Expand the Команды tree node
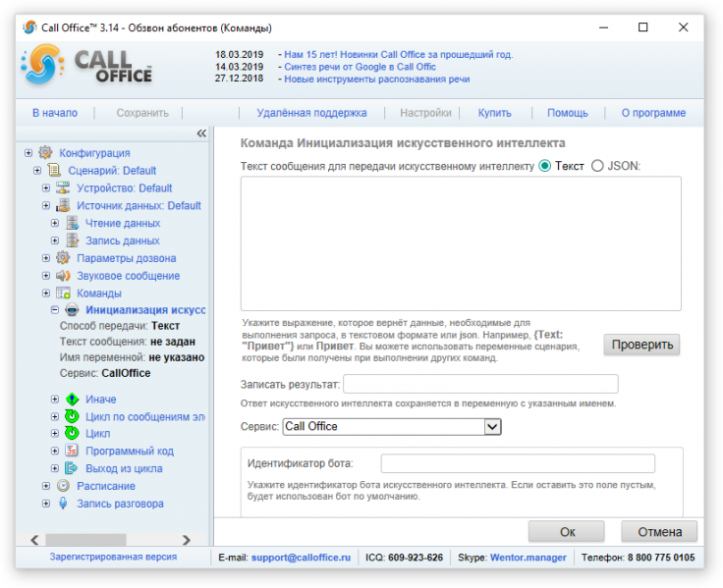Image resolution: width=723 pixels, height=588 pixels. click(46, 294)
